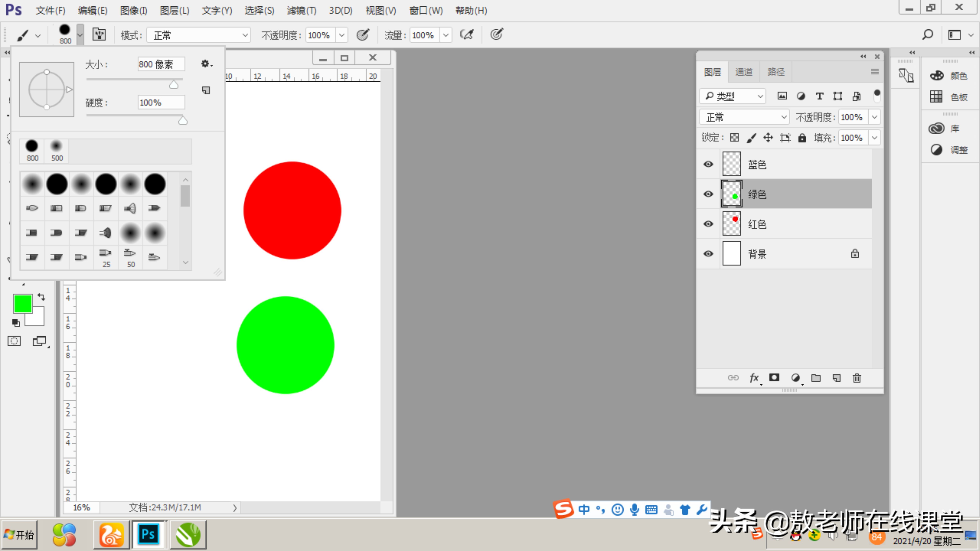Expand the brush 模式 dropdown
Image resolution: width=980 pixels, height=551 pixels.
point(199,35)
